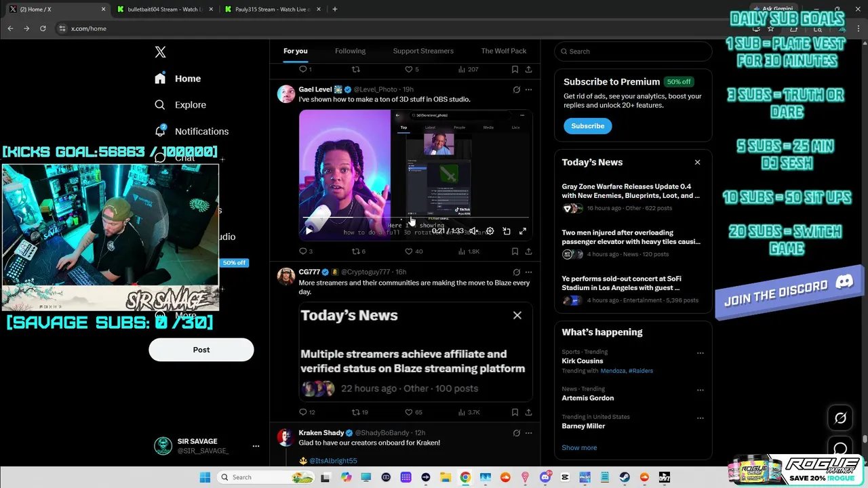868x488 pixels.
Task: Play the Gael Level video
Action: (x=309, y=231)
